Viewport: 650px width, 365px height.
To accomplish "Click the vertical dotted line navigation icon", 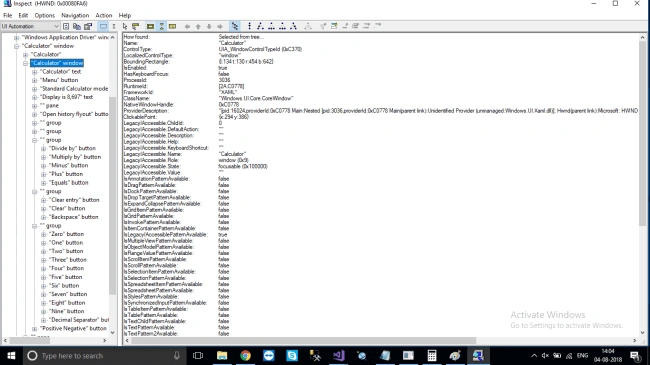I will coord(249,26).
